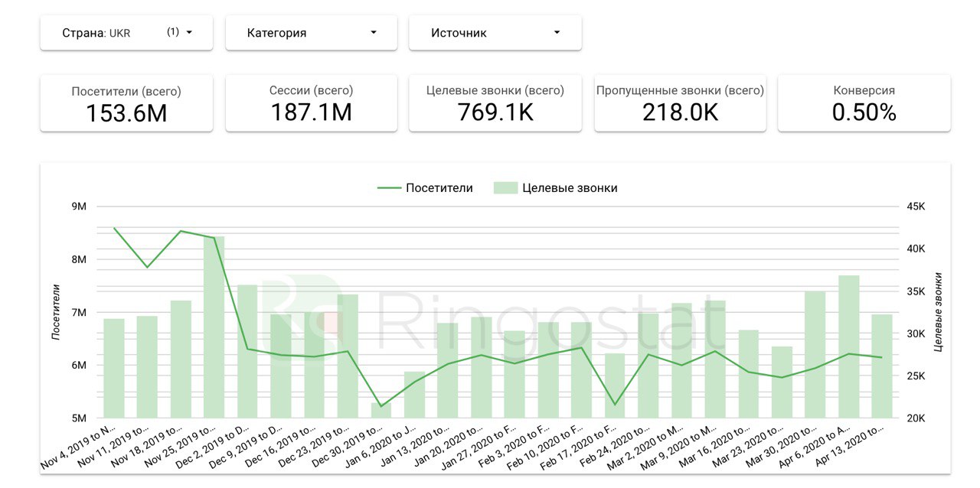Click the Nov 11, 2019 axis label
The image size is (980, 488).
(112, 445)
